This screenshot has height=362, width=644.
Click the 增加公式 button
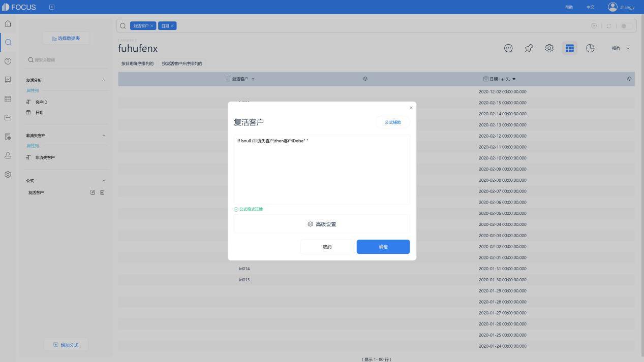[66, 345]
